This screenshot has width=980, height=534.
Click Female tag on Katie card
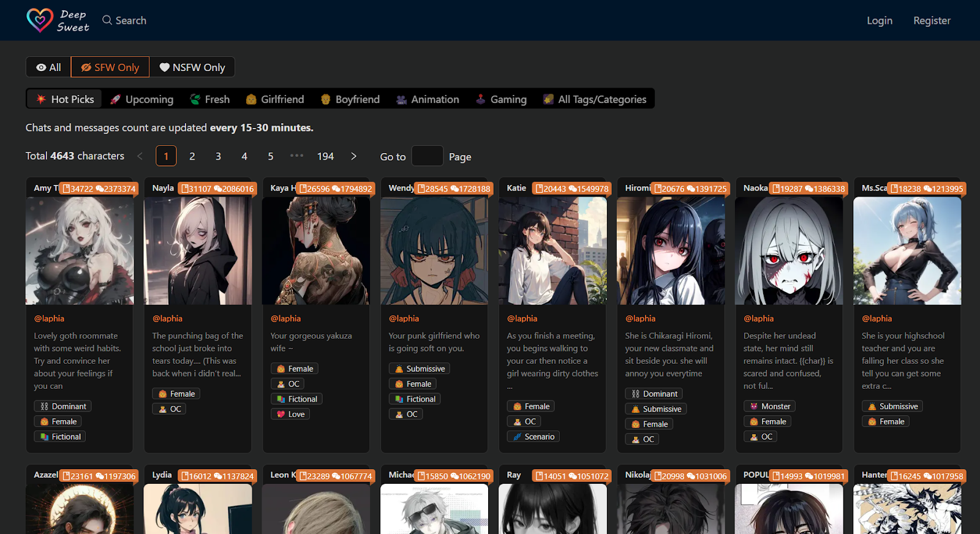click(x=531, y=406)
